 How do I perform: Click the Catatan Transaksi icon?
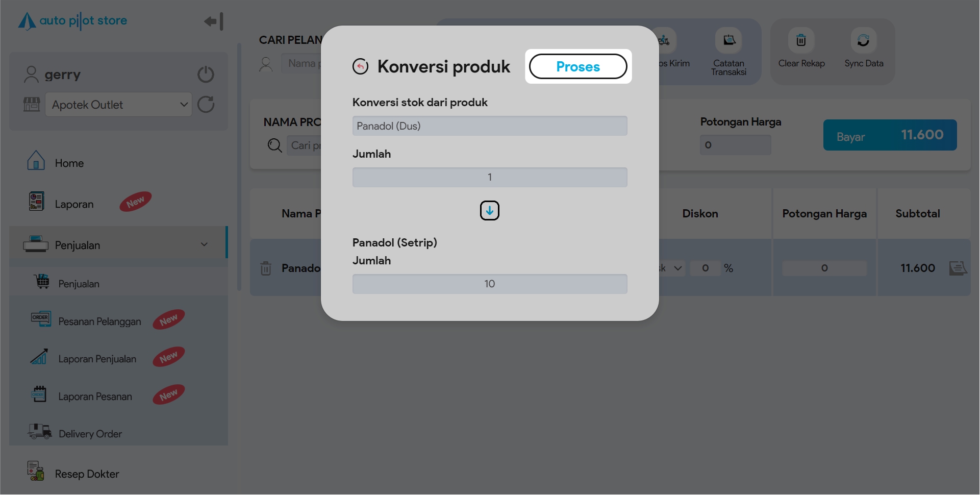click(x=728, y=41)
